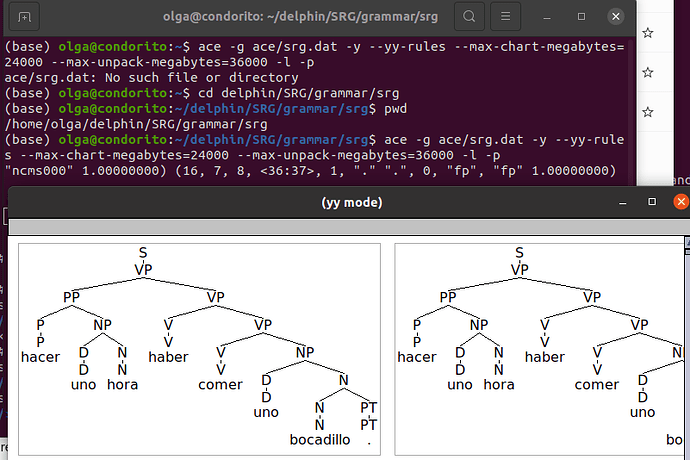Screen dimensions: 690x460
Task: Click 'haber' leaf in the first tree
Action: [x=168, y=357]
